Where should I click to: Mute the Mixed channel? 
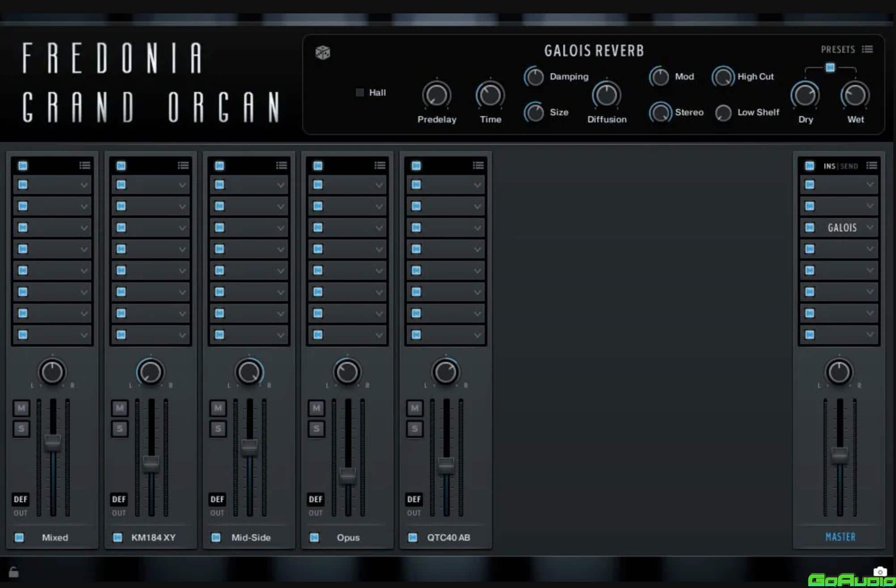click(21, 407)
